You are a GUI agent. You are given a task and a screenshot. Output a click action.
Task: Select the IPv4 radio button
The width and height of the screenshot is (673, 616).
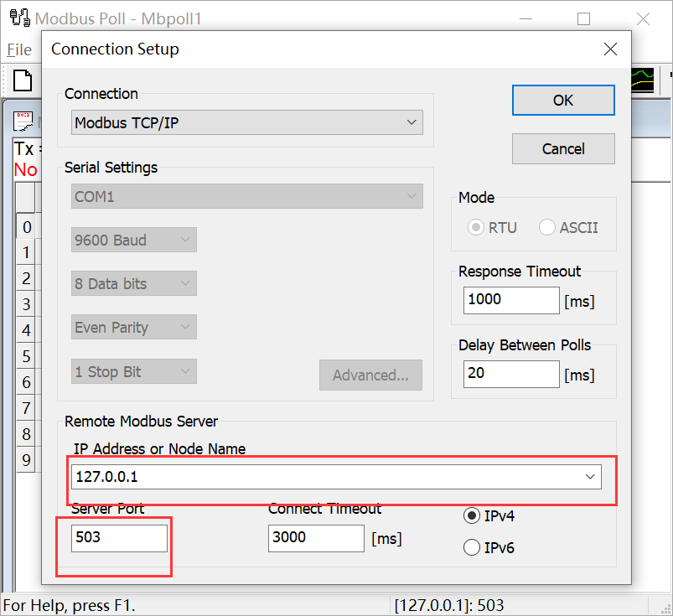[x=472, y=516]
